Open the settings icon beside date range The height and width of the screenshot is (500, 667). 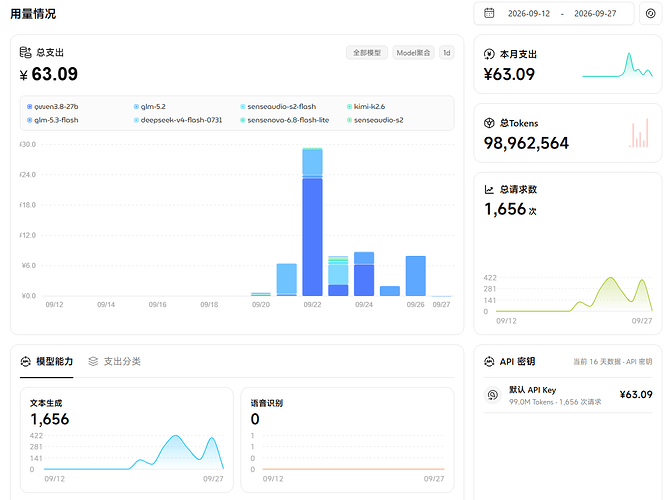[x=650, y=13]
